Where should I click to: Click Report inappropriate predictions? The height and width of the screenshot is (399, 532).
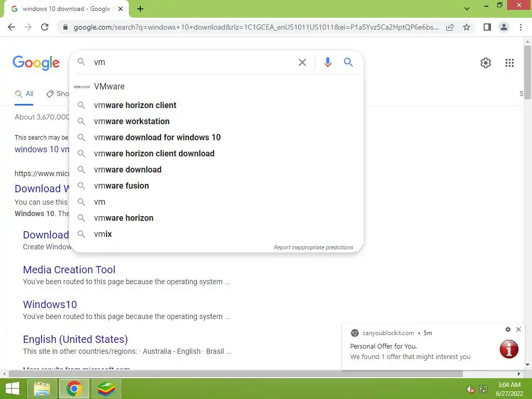coord(313,247)
